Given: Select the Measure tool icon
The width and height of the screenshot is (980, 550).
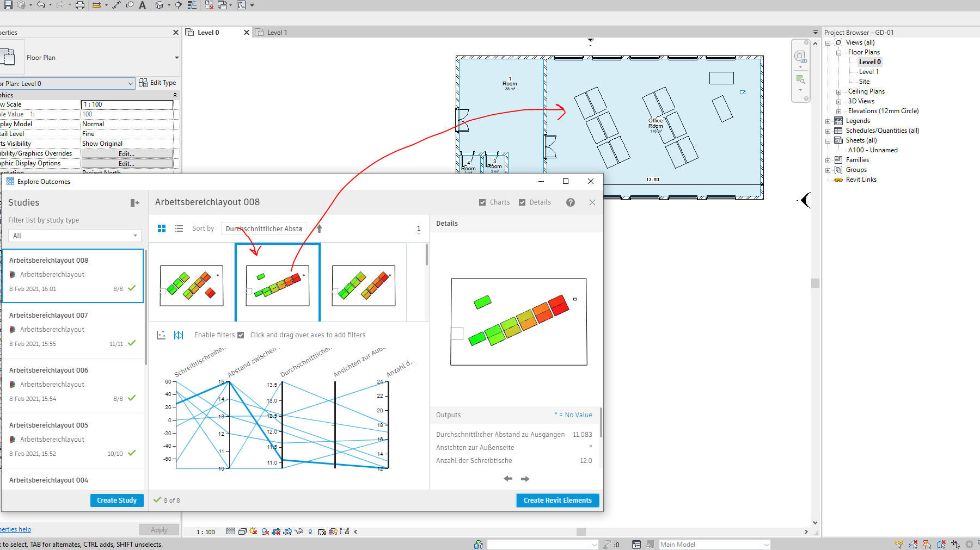Looking at the screenshot, I should pos(96,5).
